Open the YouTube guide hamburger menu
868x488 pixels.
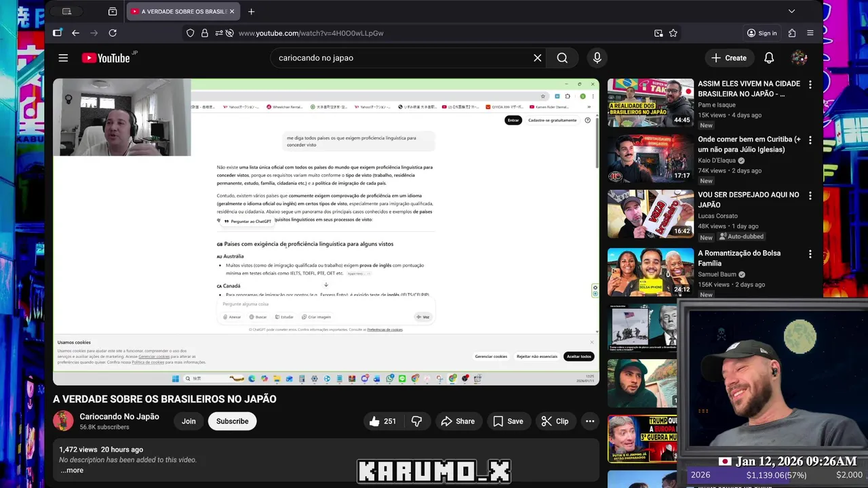(x=63, y=58)
